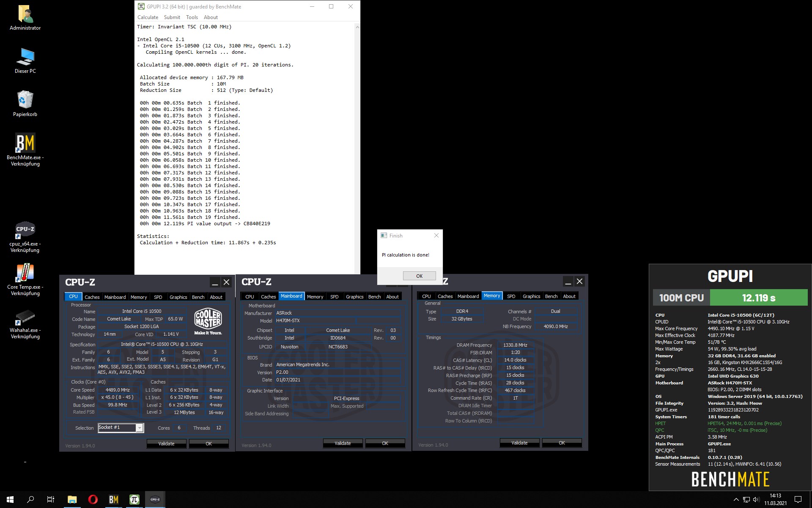The width and height of the screenshot is (812, 508).
Task: Open the Papierkorb recycle bin
Action: 25,104
